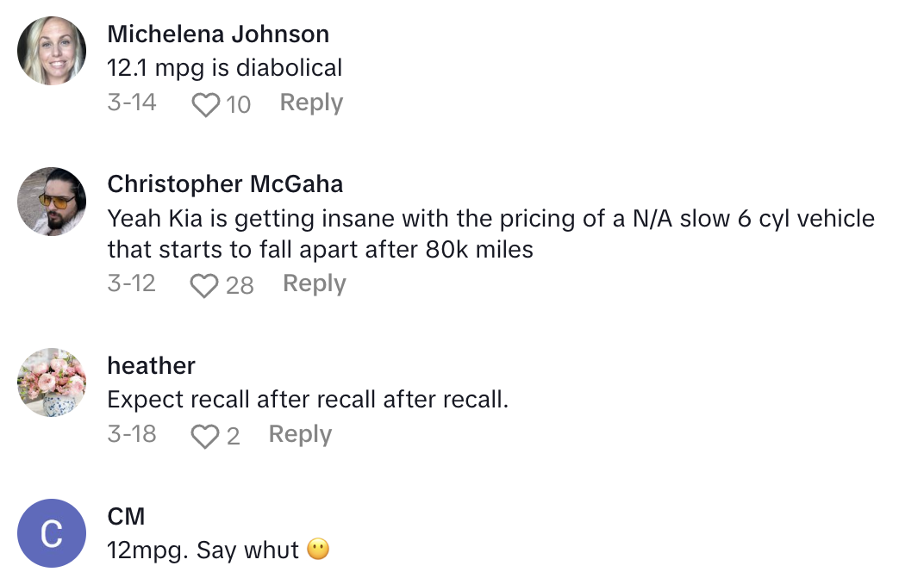Select the like count showing 28
The height and width of the screenshot is (572, 924).
pyautogui.click(x=239, y=285)
